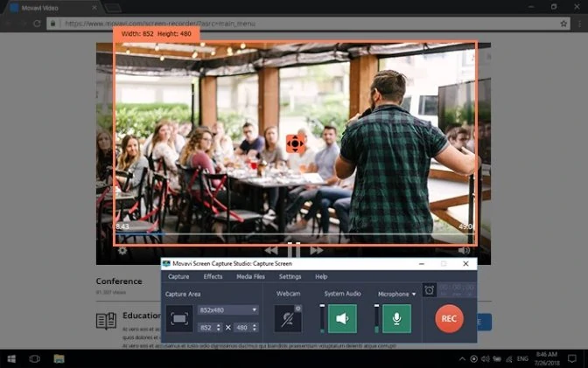Open the Effects menu
Image resolution: width=588 pixels, height=368 pixels.
click(213, 276)
